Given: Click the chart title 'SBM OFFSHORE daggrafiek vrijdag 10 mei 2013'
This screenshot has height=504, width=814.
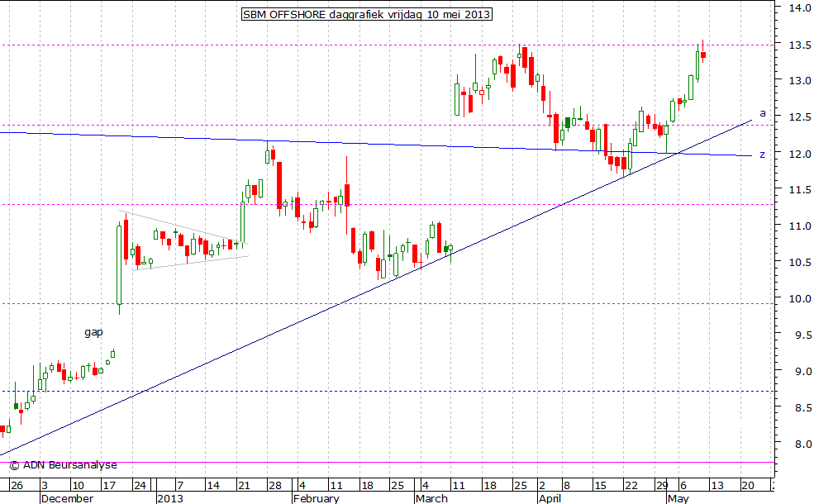Looking at the screenshot, I should [x=367, y=14].
